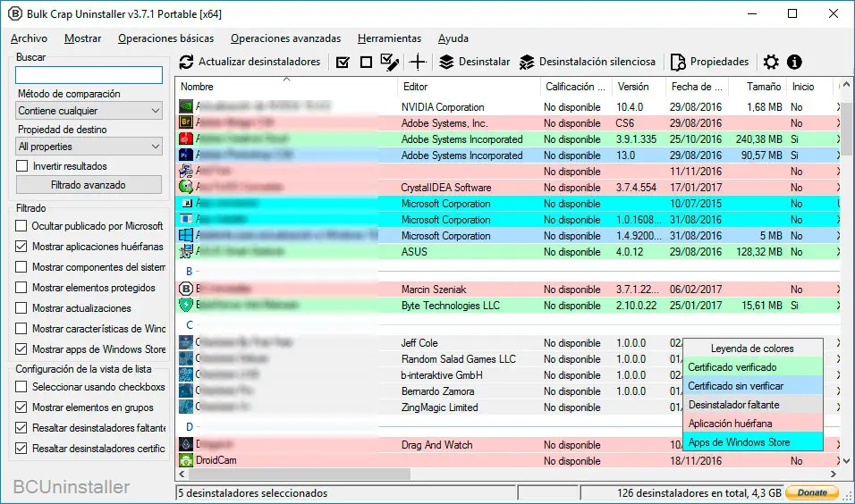Screen dimensions: 855x504
Task: Click the Filtrado avanzado button
Action: tap(89, 185)
